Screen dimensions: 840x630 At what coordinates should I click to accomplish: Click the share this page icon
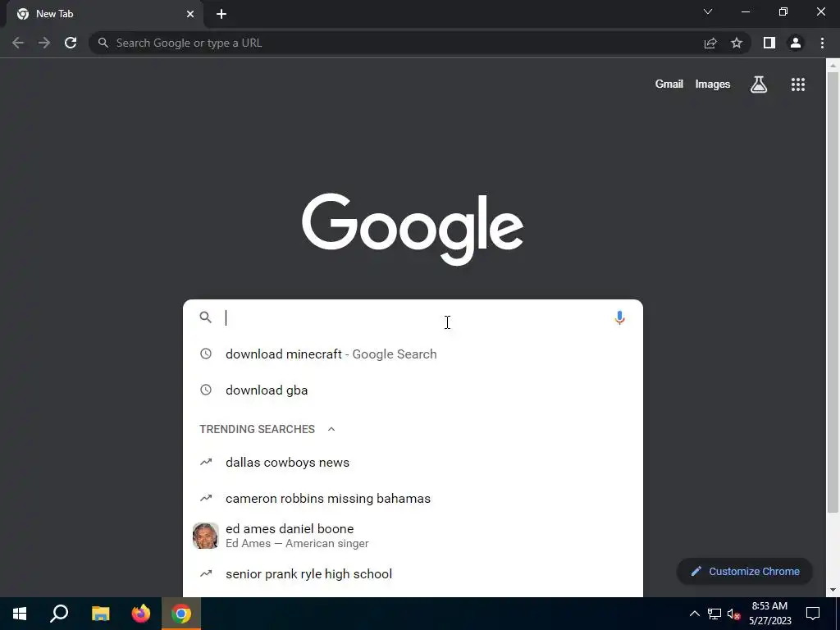[x=710, y=43]
